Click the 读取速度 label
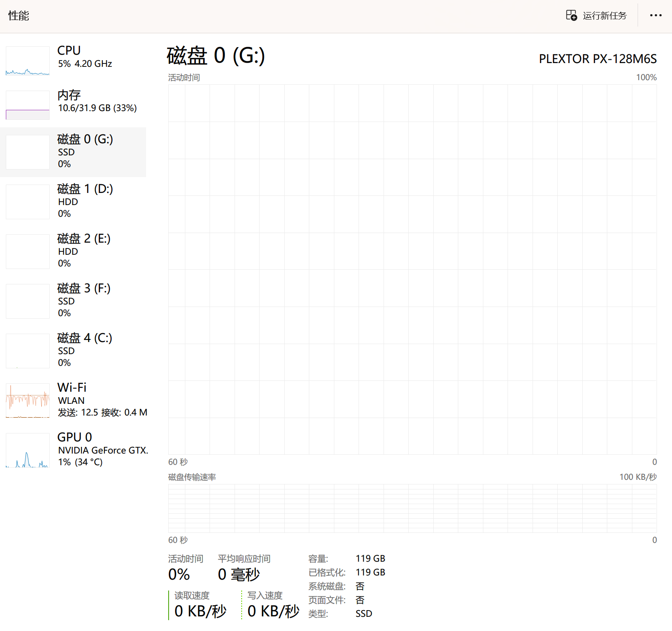Viewport: 672px width, 631px height. (192, 596)
